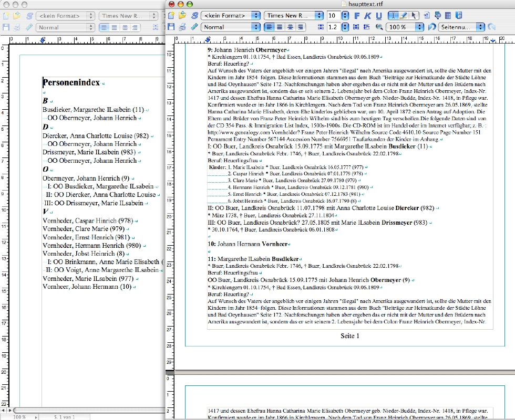Image resolution: width=515 pixels, height=420 pixels.
Task: Open the Times New Roman font dropdown
Action: point(294,16)
